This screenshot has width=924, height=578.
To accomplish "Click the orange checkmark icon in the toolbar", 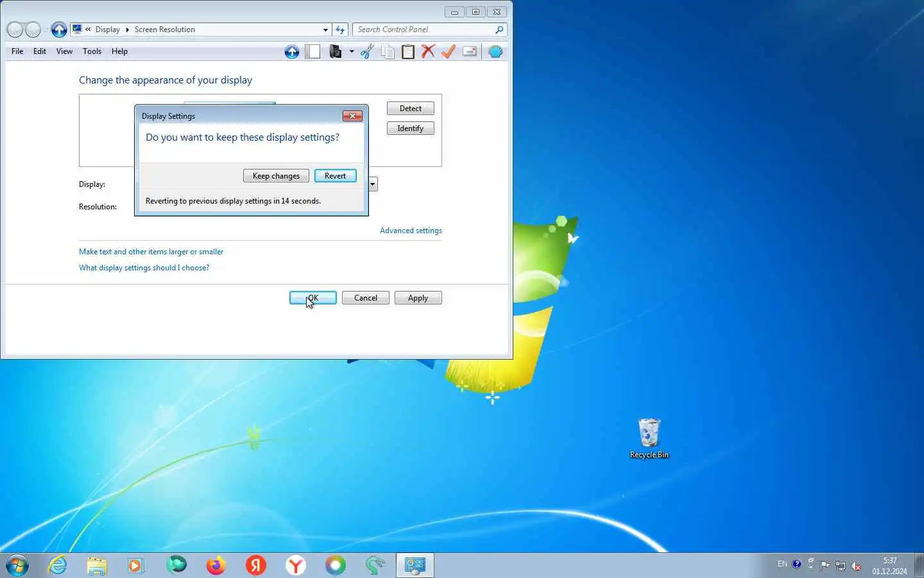I will click(449, 52).
